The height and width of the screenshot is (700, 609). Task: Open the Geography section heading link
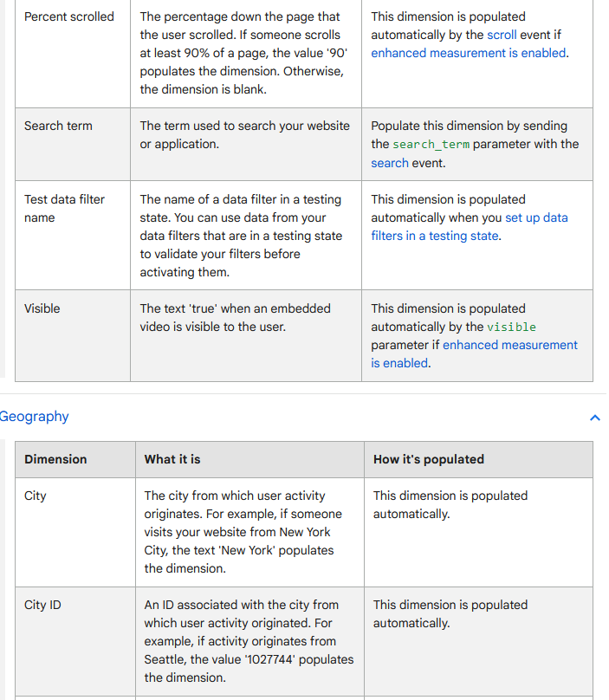35,417
